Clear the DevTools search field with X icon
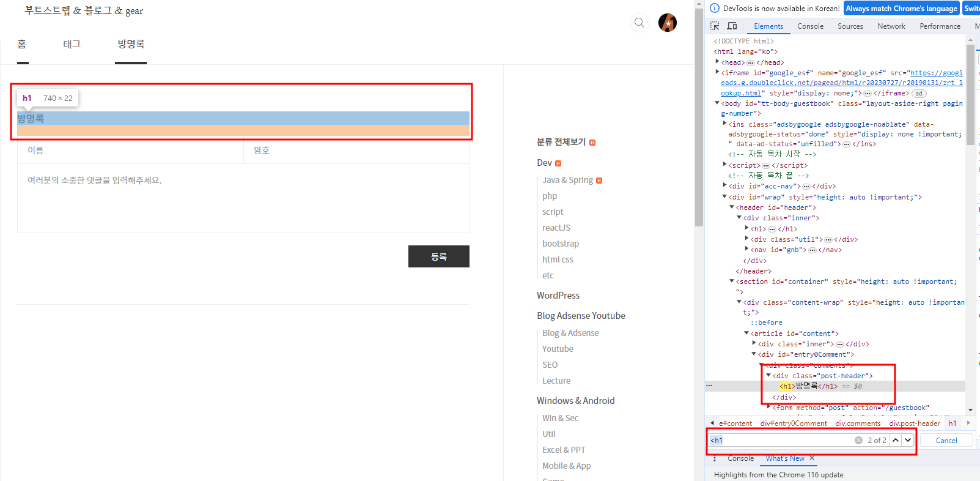This screenshot has height=481, width=980. point(858,440)
